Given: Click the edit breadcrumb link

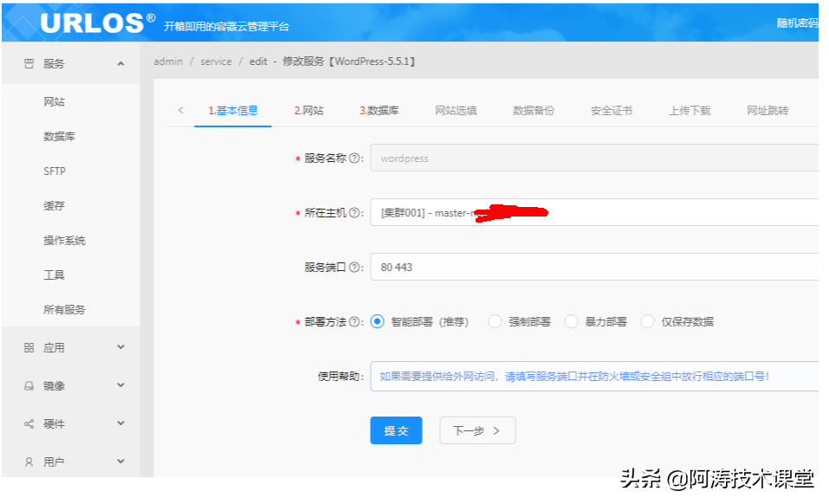Looking at the screenshot, I should click(x=258, y=61).
